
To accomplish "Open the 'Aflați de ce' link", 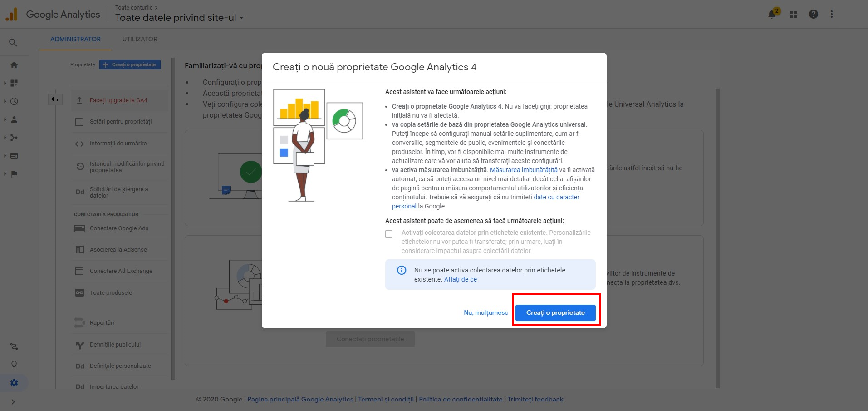I will pyautogui.click(x=460, y=279).
